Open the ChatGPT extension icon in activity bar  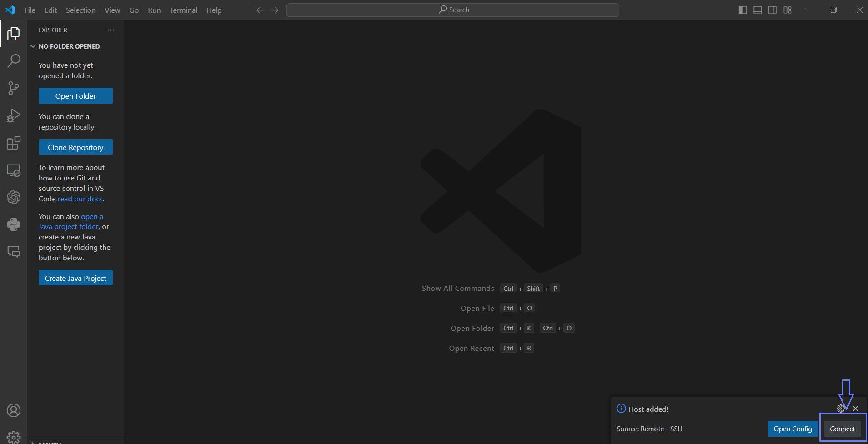tap(14, 197)
